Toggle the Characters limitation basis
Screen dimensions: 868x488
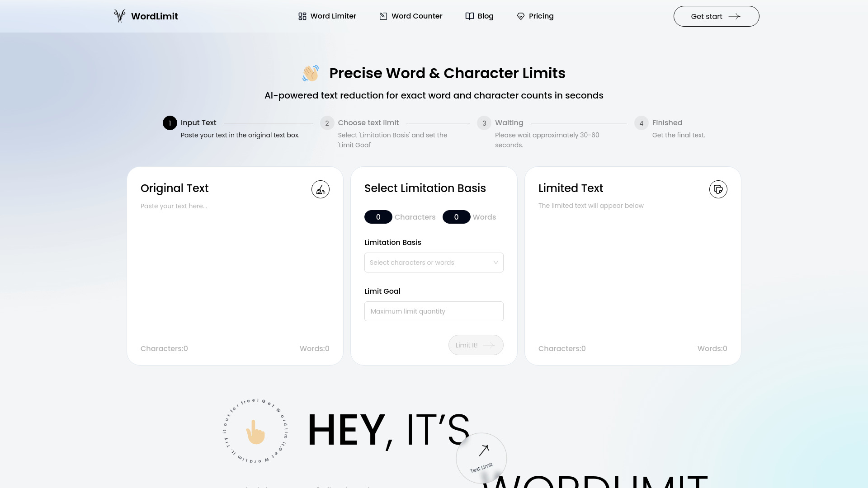point(378,217)
